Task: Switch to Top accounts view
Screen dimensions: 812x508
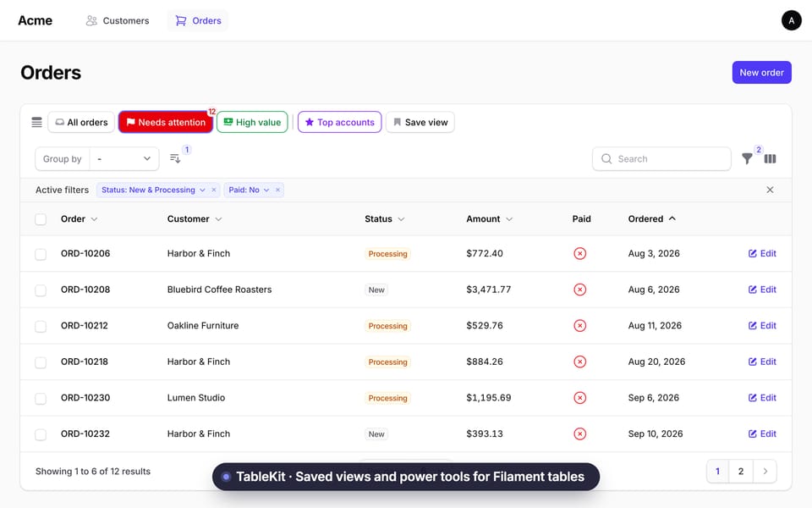Action: 340,122
